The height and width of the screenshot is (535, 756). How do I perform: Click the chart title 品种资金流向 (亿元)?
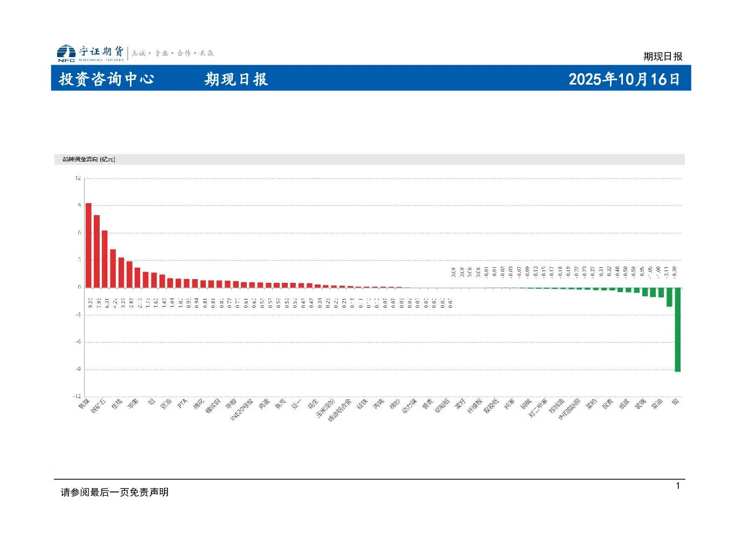tap(88, 159)
